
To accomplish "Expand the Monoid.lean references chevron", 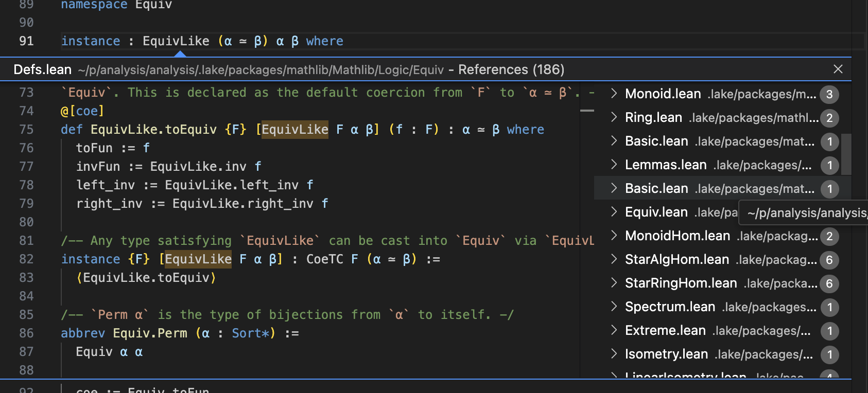I will [614, 94].
